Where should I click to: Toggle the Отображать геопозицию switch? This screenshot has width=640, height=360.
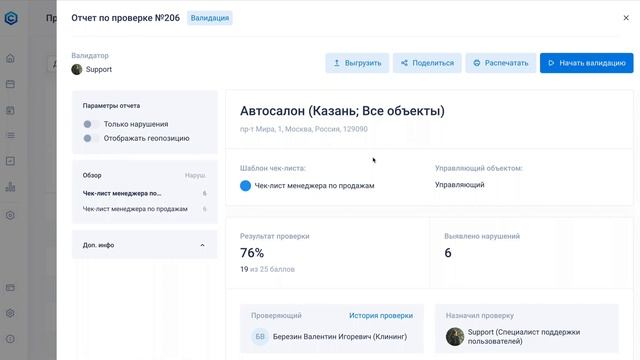click(x=91, y=138)
